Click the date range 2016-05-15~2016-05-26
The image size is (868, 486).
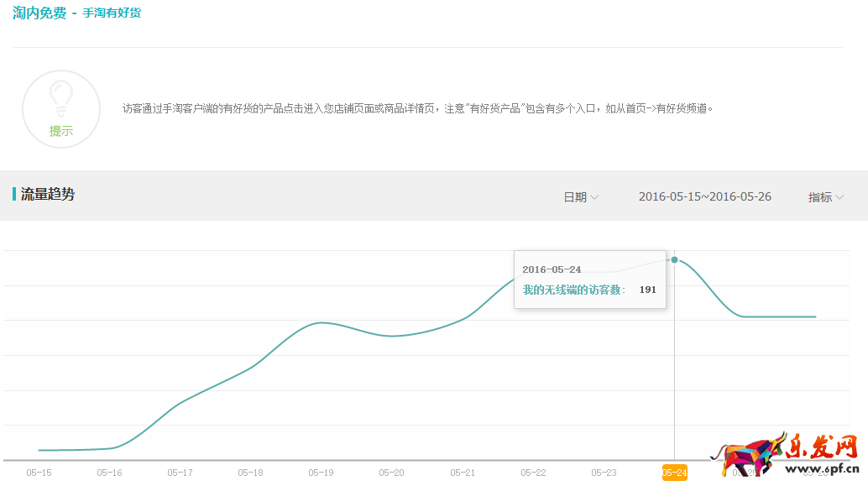point(706,197)
